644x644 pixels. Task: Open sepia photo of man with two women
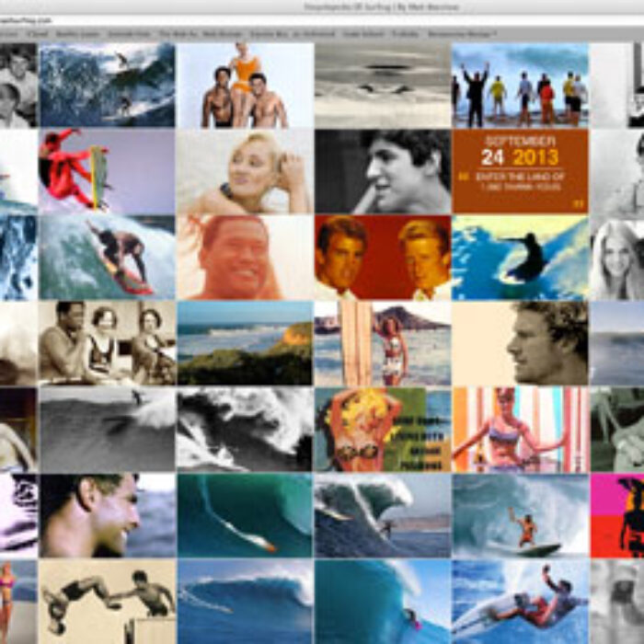(108, 343)
